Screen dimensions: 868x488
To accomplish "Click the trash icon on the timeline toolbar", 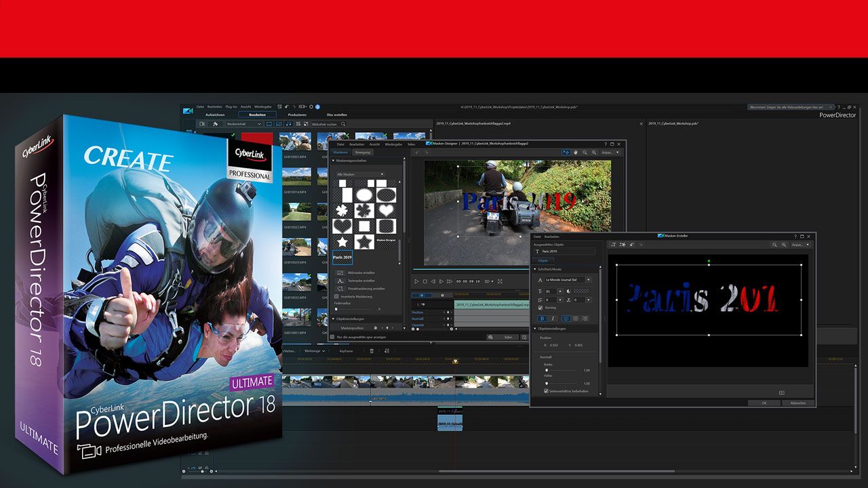I will pyautogui.click(x=372, y=351).
